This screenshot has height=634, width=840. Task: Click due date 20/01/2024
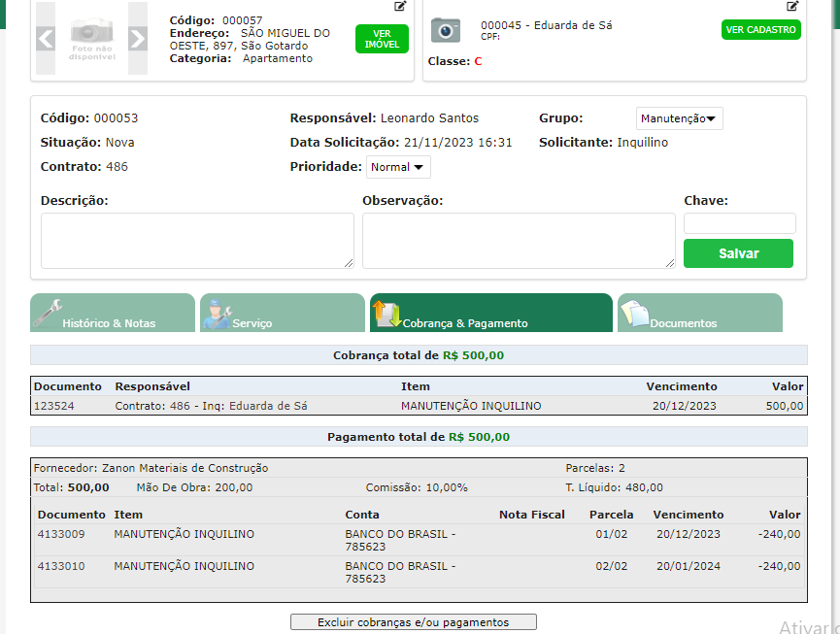click(x=689, y=566)
